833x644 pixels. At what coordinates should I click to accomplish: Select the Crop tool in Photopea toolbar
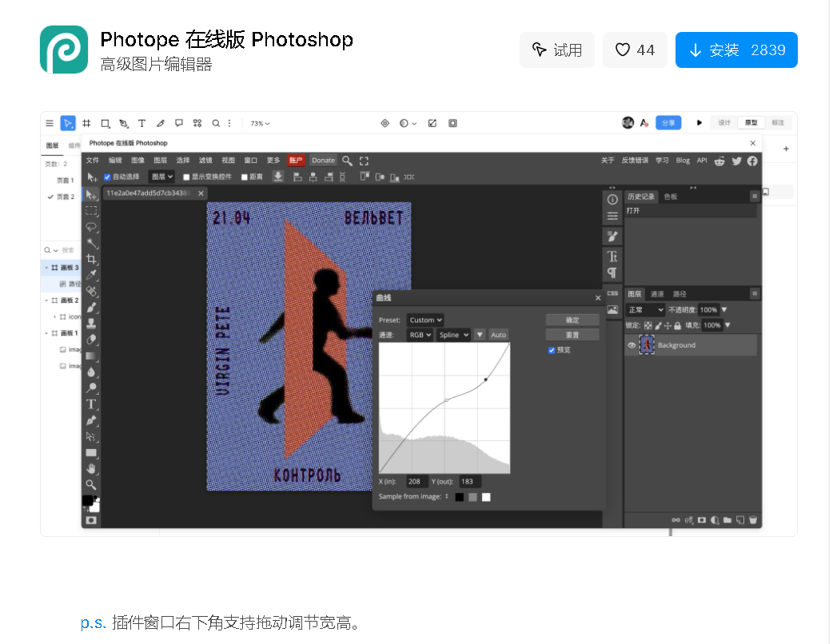coord(92,260)
